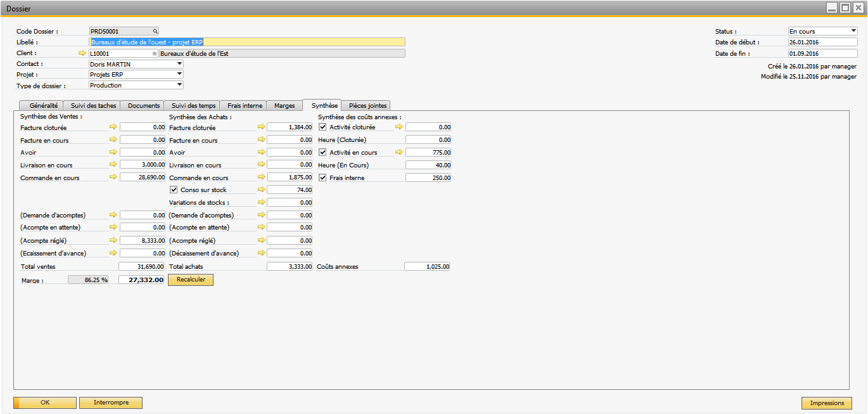
Task: Click the Impressions button
Action: coord(826,403)
